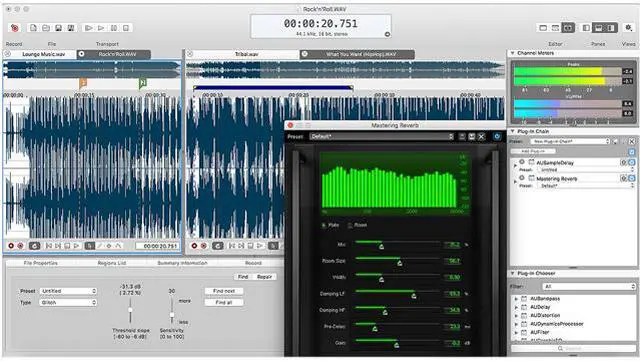This screenshot has width=640, height=361.
Task: Close the Lounge Music.wav tab
Action: click(7, 54)
